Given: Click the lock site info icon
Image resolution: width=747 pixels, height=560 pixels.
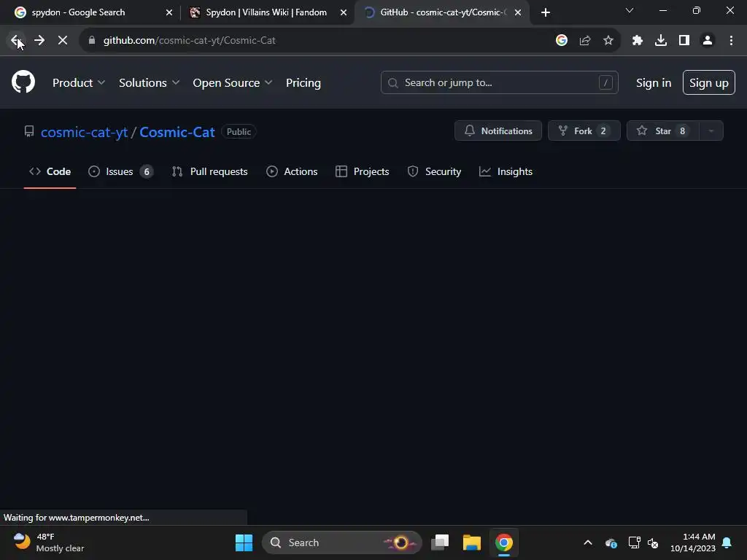Looking at the screenshot, I should tap(91, 40).
